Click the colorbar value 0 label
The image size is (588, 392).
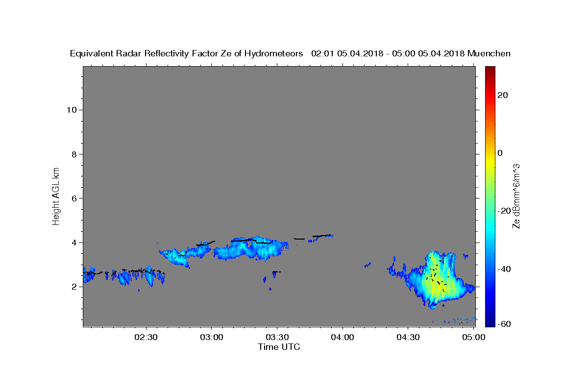click(x=500, y=153)
